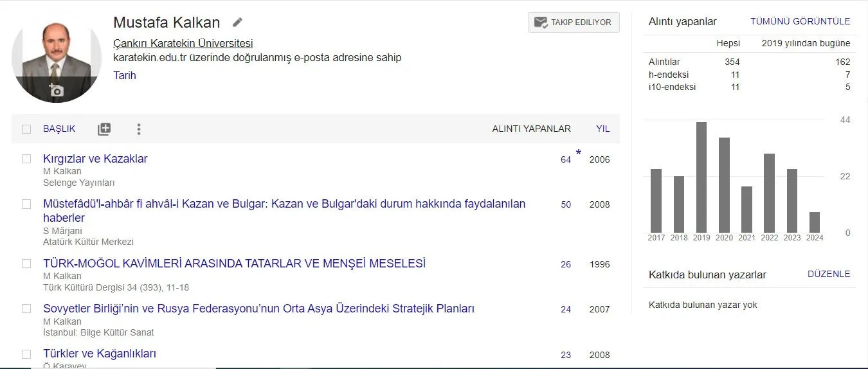Click the asterisk next to 64 citations
Image resolution: width=868 pixels, height=369 pixels.
(578, 153)
